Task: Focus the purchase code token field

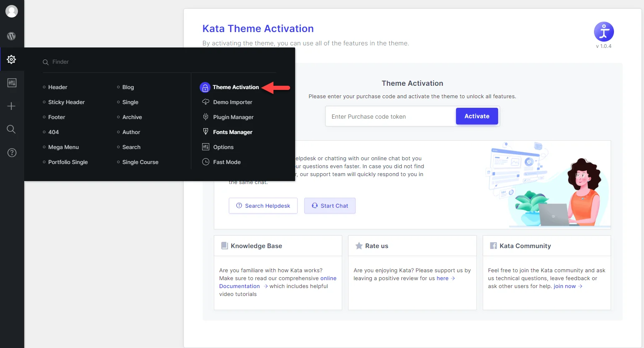Action: click(391, 117)
